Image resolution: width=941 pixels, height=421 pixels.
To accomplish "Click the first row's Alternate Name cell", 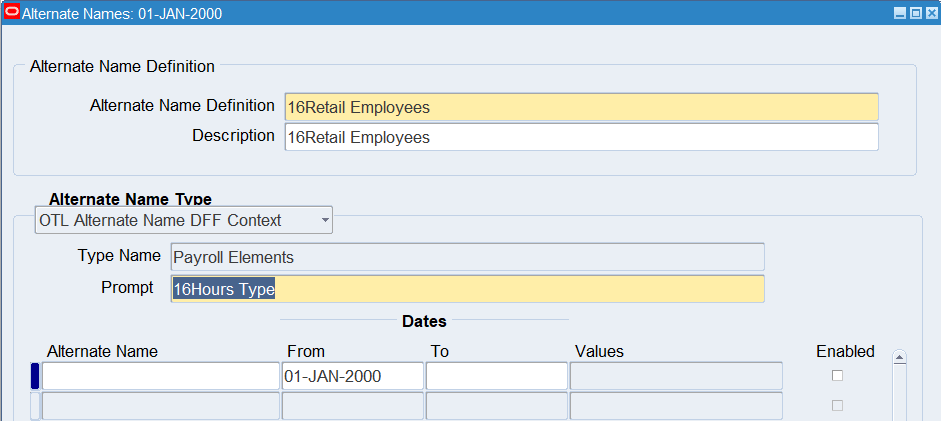I will 160,376.
